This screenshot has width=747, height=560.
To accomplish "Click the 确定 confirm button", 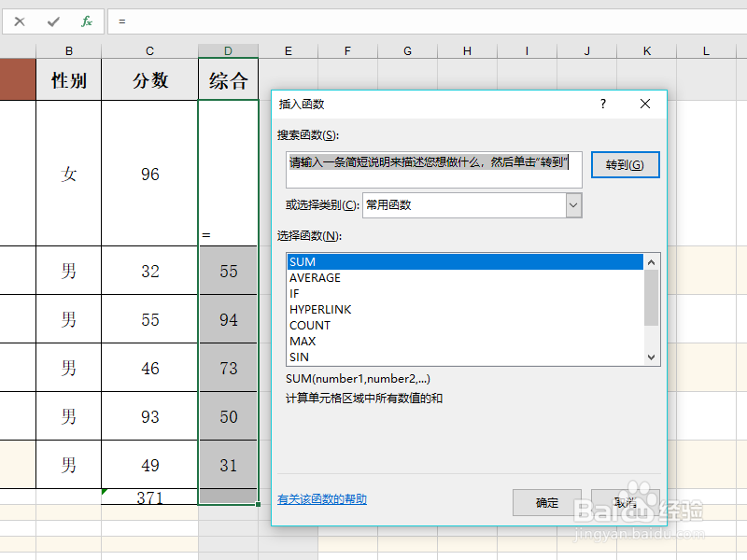I will (x=547, y=502).
